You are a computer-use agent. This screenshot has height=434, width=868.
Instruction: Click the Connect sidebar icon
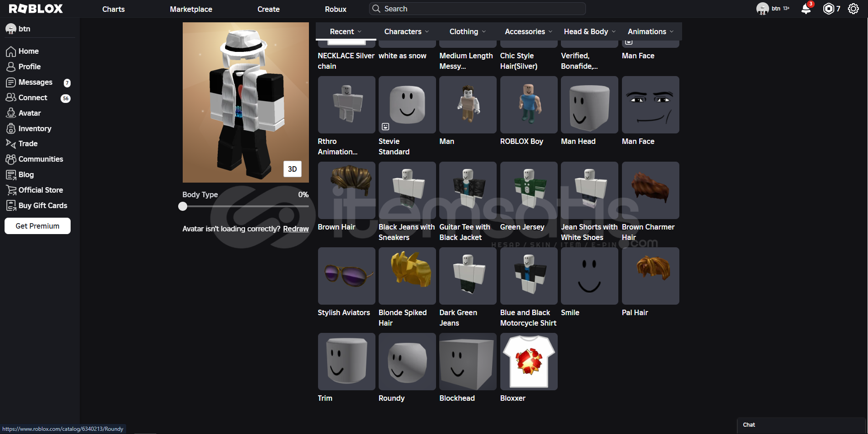[11, 97]
